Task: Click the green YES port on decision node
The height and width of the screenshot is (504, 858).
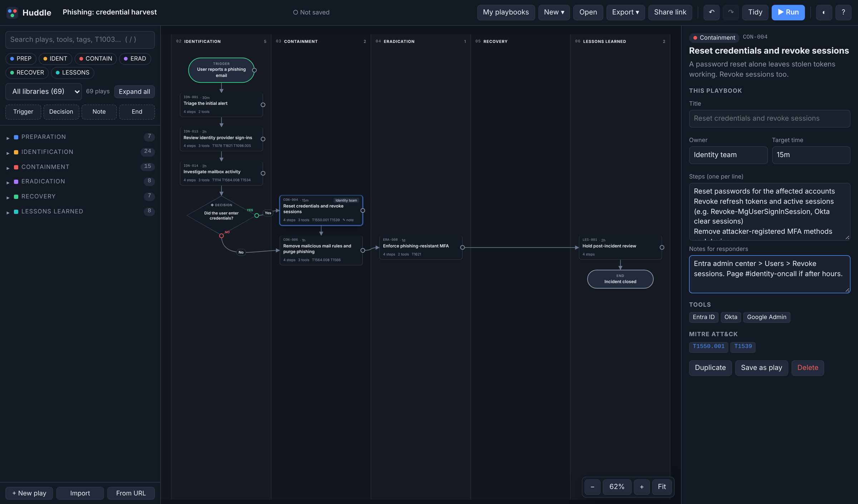Action: point(256,216)
